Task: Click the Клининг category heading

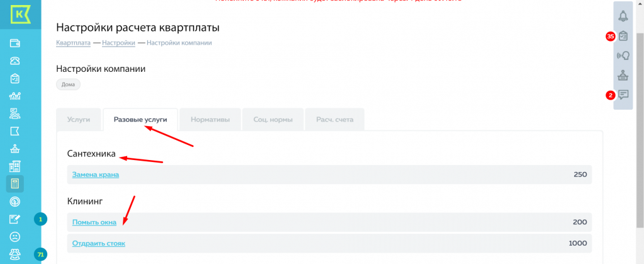Action: click(84, 202)
